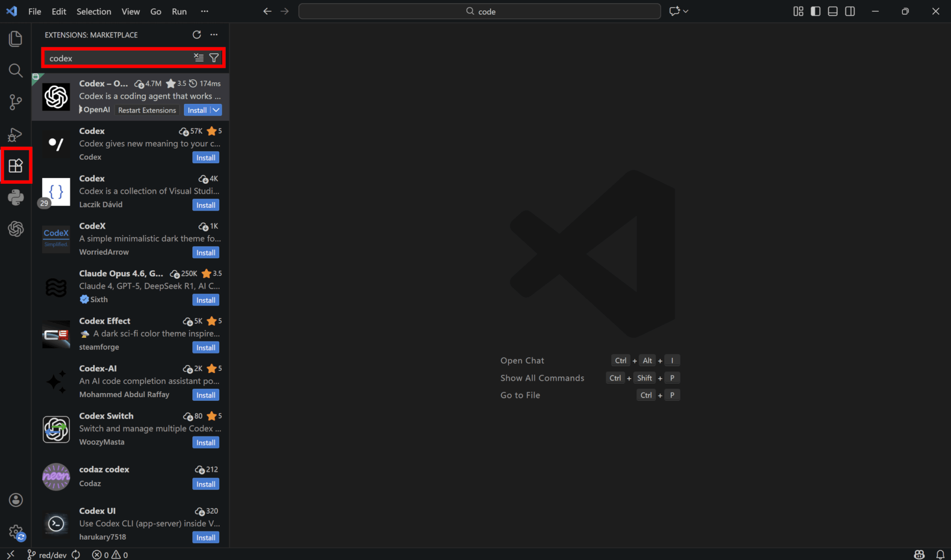This screenshot has height=560, width=951.
Task: Expand the Install dropdown arrow for OpenAI Codex
Action: [x=216, y=110]
